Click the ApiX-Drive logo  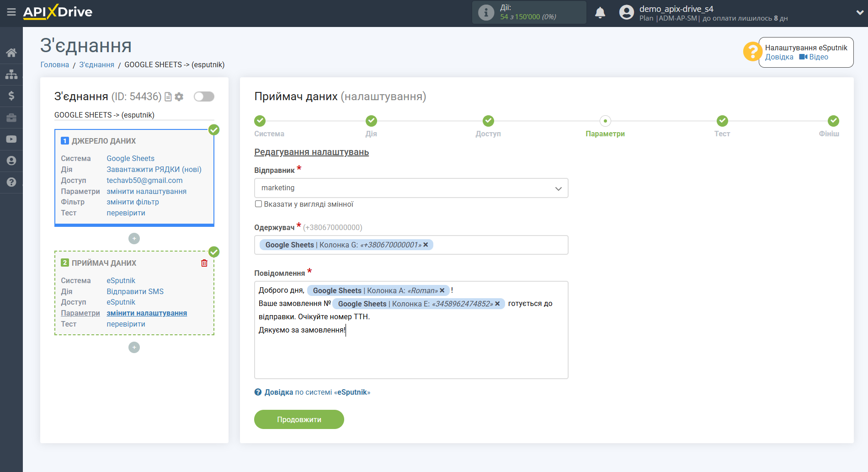(58, 12)
